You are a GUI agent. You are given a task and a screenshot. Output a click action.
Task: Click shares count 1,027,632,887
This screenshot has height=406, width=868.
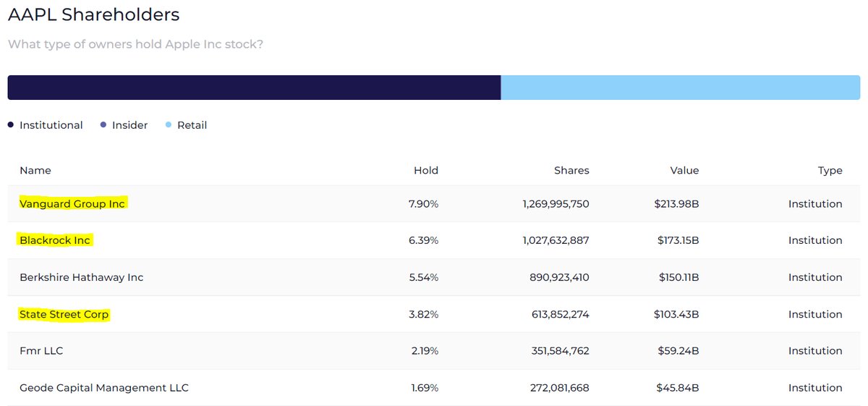coord(556,240)
